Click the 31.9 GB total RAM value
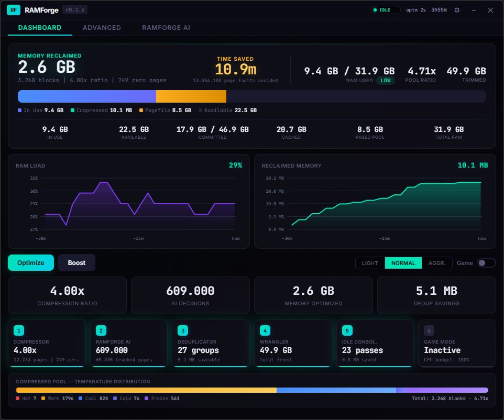 (x=448, y=129)
